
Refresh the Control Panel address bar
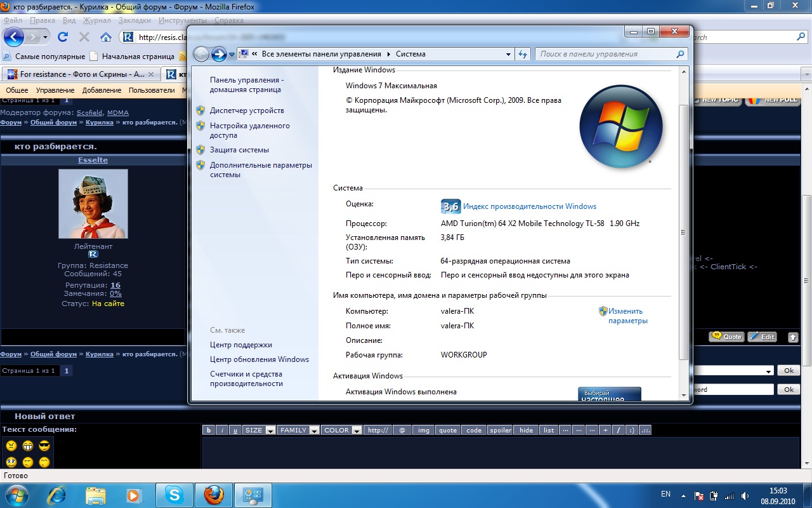523,54
